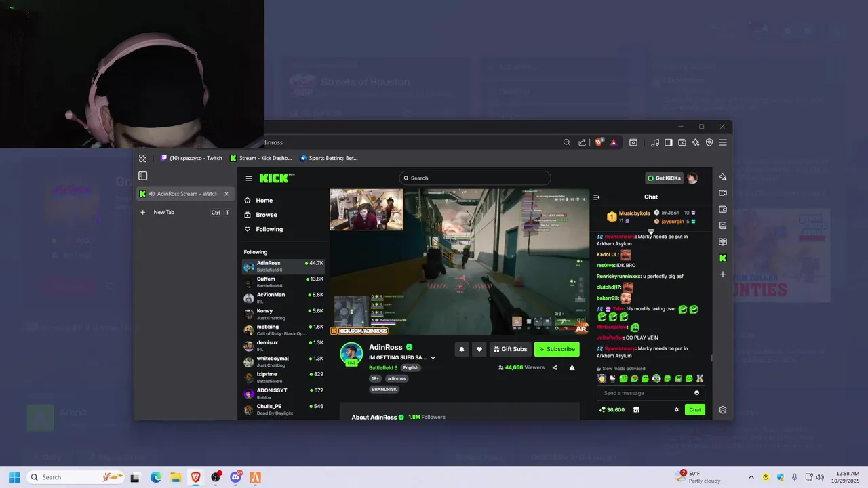This screenshot has height=488, width=868.
Task: Open reading list icon in right sidebar
Action: coord(723,242)
